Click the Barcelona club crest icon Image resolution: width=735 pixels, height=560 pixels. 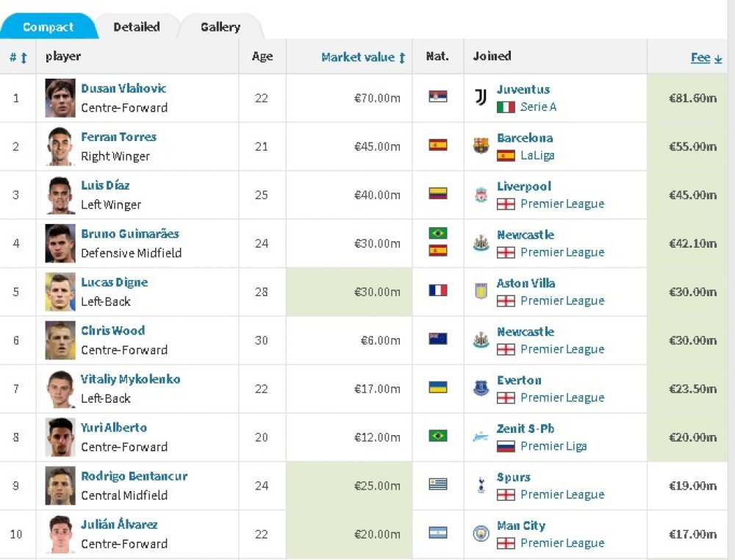tap(481, 146)
